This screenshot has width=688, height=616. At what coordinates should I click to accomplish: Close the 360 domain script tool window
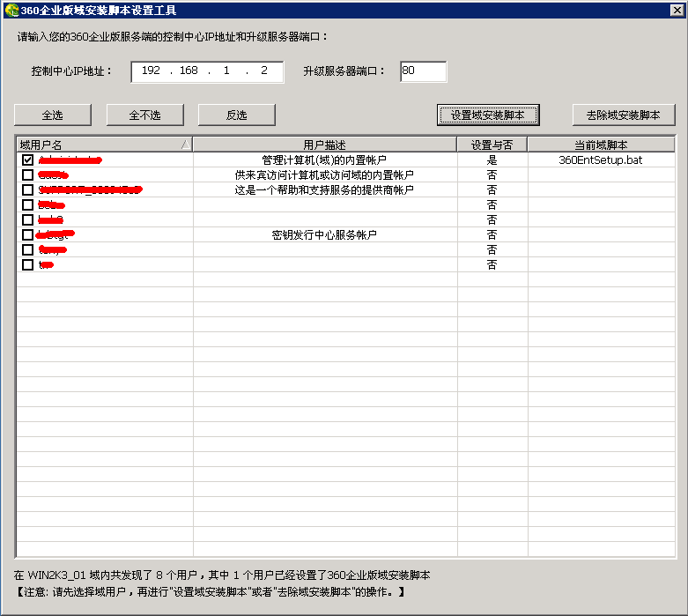point(677,11)
